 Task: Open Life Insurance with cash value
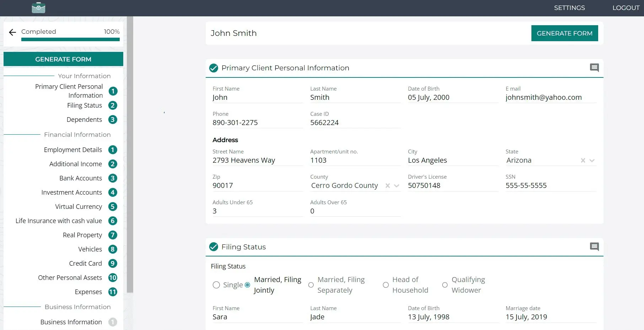[x=59, y=221]
